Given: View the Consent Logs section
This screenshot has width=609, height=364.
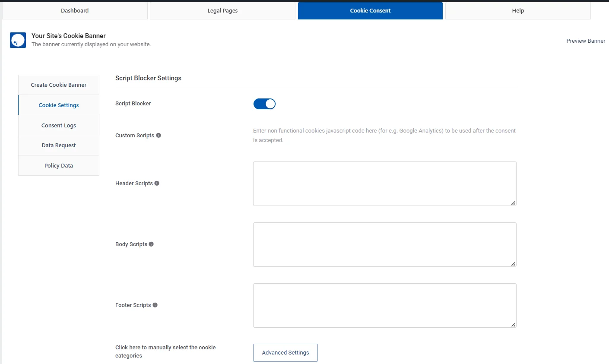Looking at the screenshot, I should [x=58, y=125].
